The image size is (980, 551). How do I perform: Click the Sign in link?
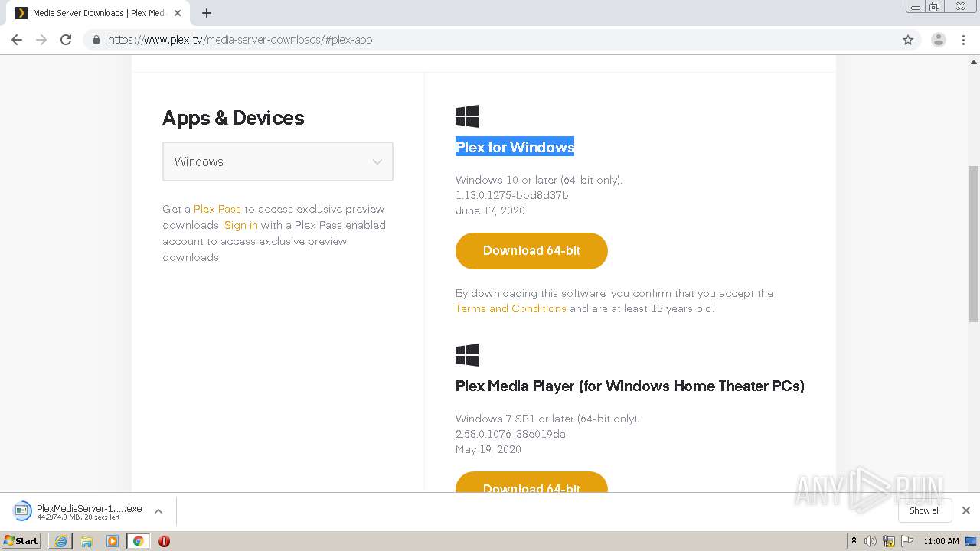point(241,225)
